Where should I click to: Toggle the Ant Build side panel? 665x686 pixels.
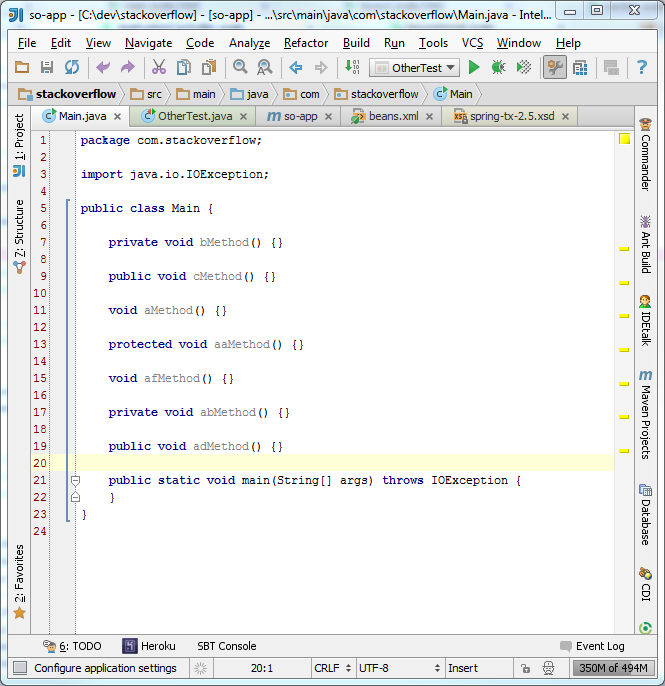pyautogui.click(x=645, y=244)
